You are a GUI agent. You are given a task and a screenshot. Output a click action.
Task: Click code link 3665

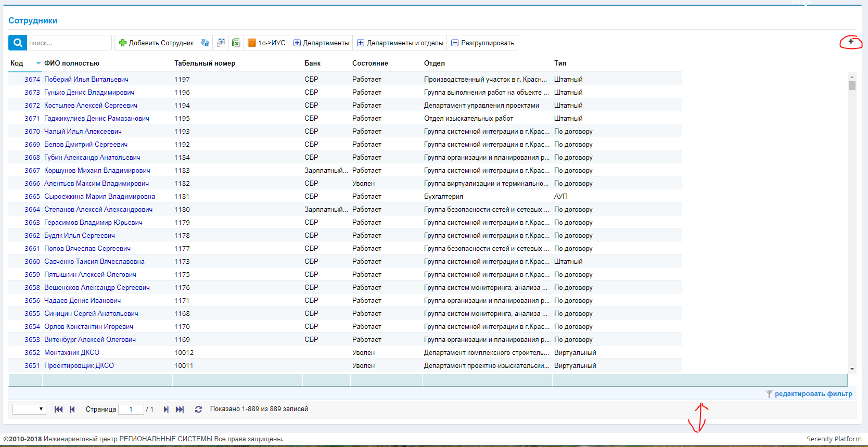32,196
